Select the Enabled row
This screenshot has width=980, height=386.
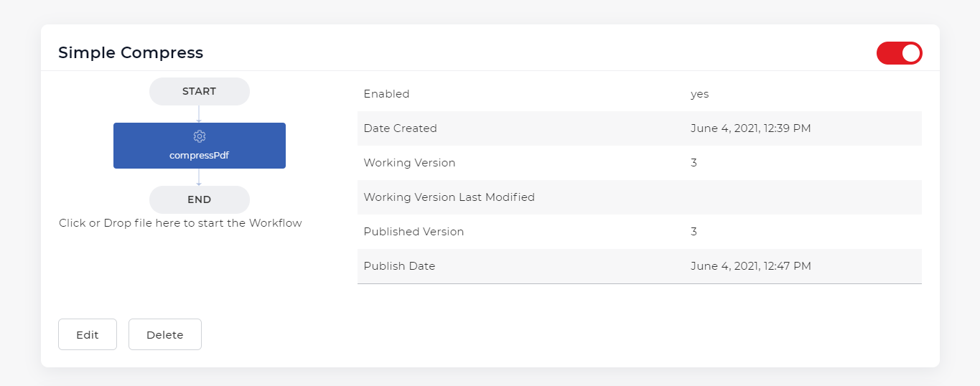(x=640, y=94)
